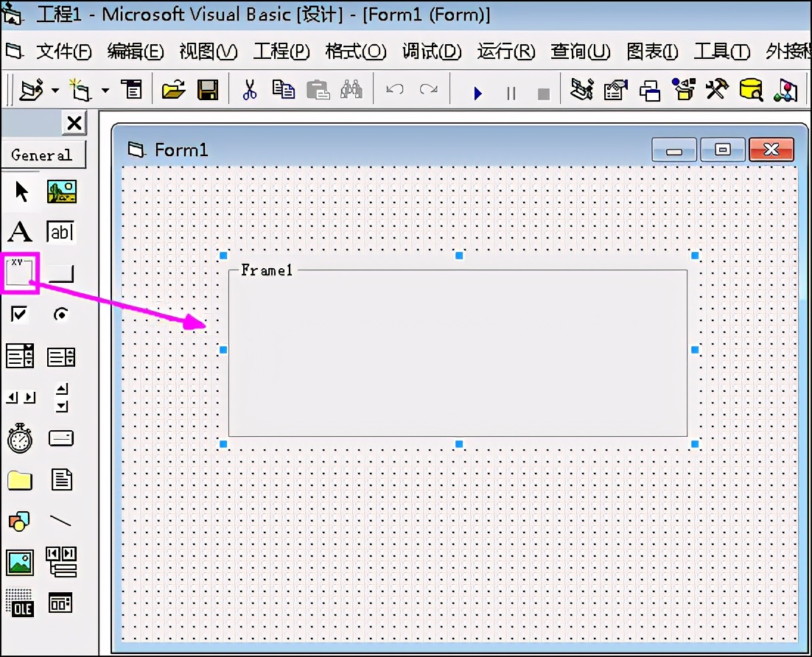The height and width of the screenshot is (657, 812).
Task: Open the Menu Editor
Action: pos(132,89)
